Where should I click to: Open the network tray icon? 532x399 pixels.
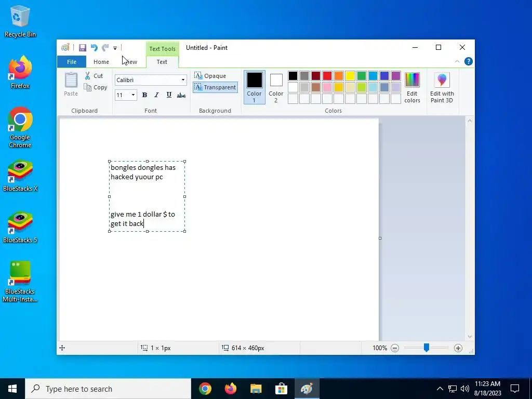point(453,389)
